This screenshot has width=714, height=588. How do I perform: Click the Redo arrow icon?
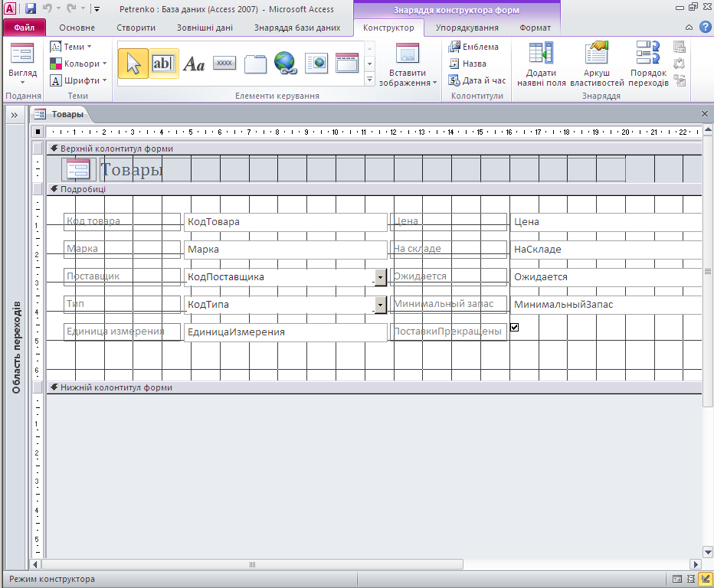click(x=71, y=8)
